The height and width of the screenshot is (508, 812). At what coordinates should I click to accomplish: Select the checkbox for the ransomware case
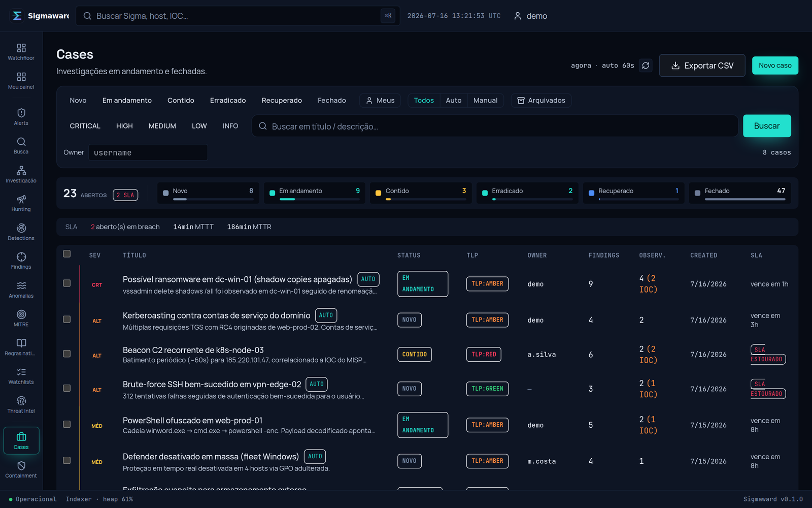[66, 283]
